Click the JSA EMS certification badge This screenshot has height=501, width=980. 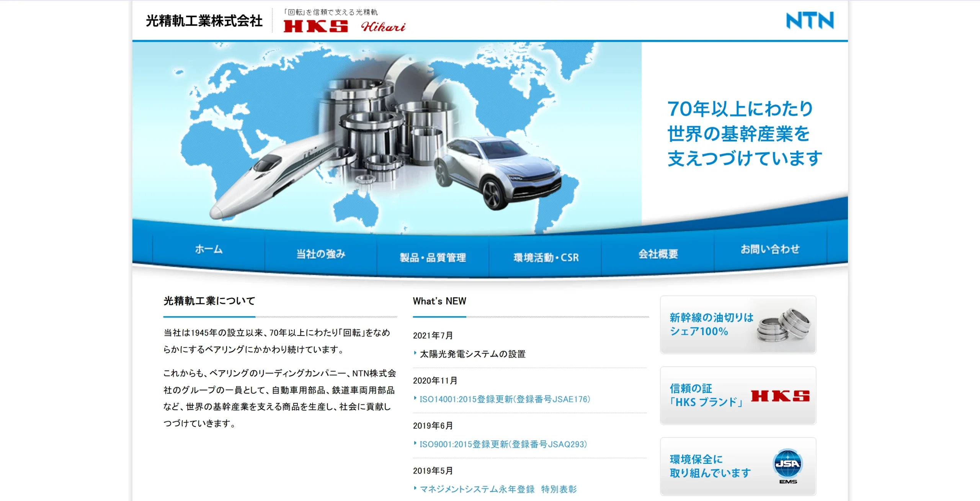tap(788, 466)
